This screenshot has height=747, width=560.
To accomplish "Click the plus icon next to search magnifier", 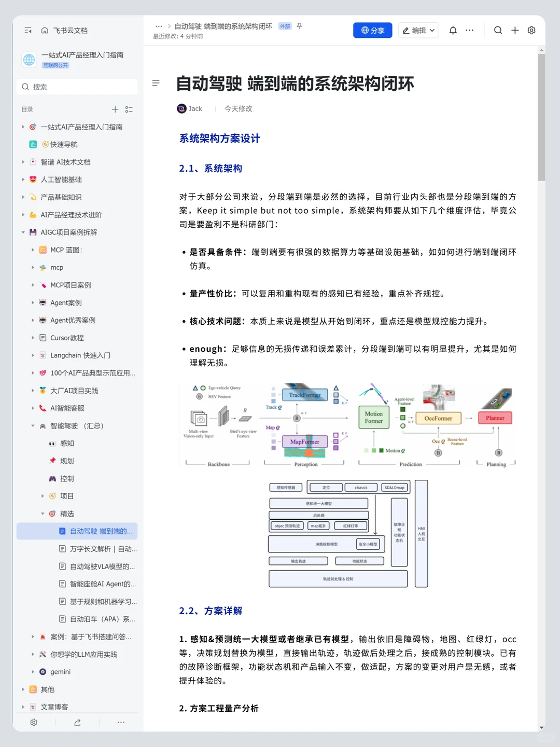I will pyautogui.click(x=515, y=30).
